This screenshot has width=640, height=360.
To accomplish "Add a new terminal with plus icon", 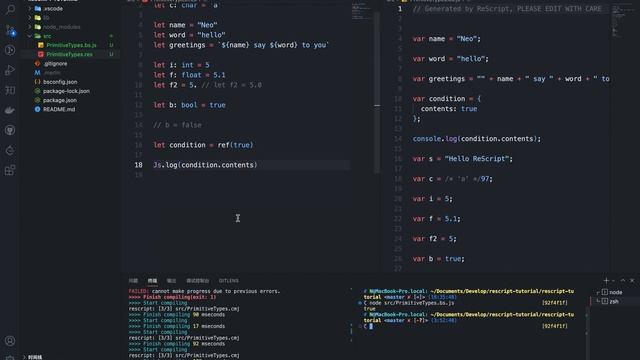I will point(606,280).
